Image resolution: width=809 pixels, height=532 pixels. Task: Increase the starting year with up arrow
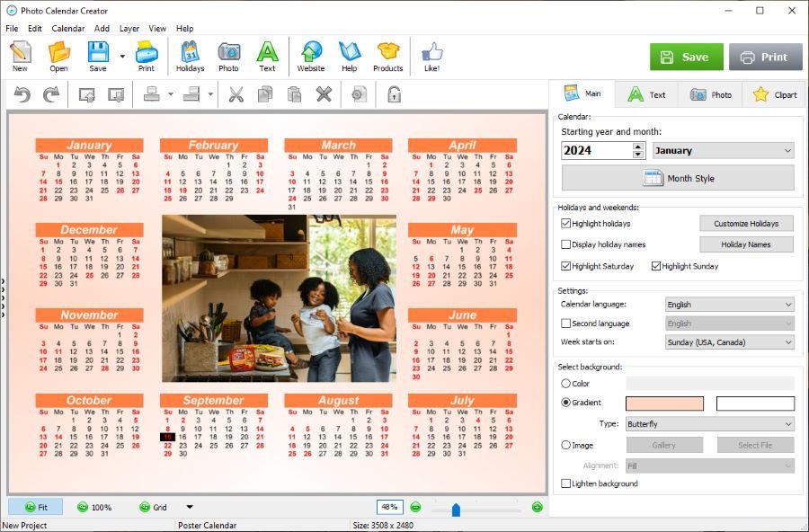tap(638, 146)
